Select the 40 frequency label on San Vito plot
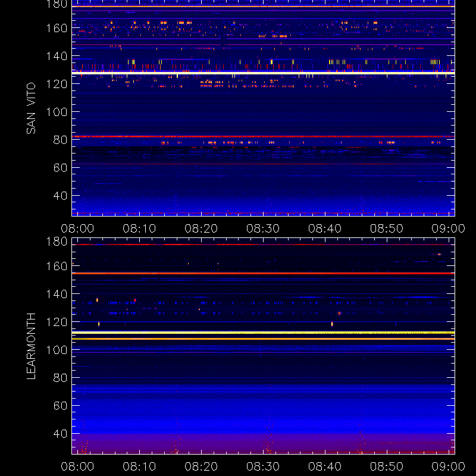 tap(60, 196)
